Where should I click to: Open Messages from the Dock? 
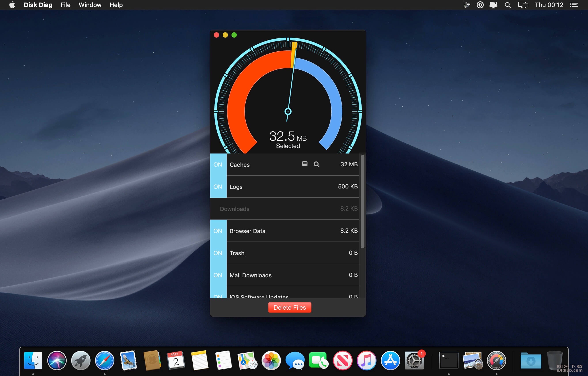coord(295,360)
